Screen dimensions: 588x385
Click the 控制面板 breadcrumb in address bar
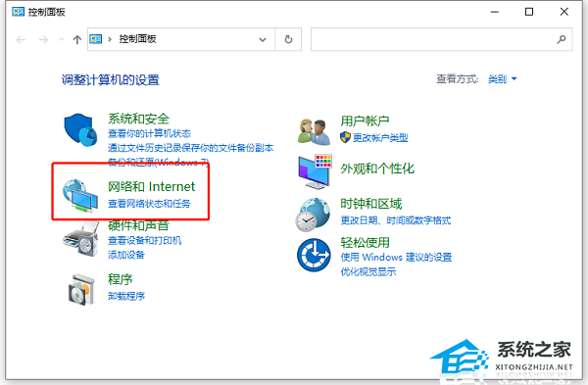pos(137,39)
